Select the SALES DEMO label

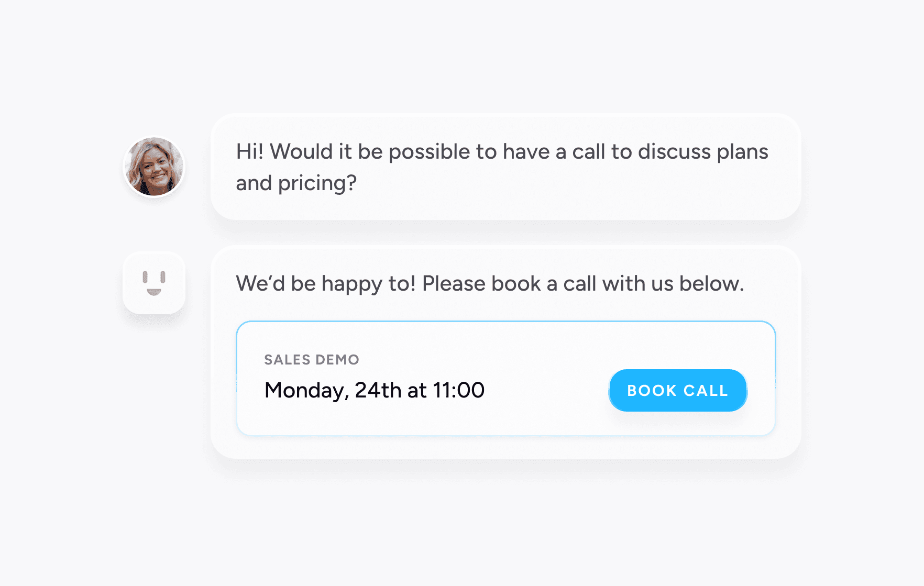tap(312, 360)
